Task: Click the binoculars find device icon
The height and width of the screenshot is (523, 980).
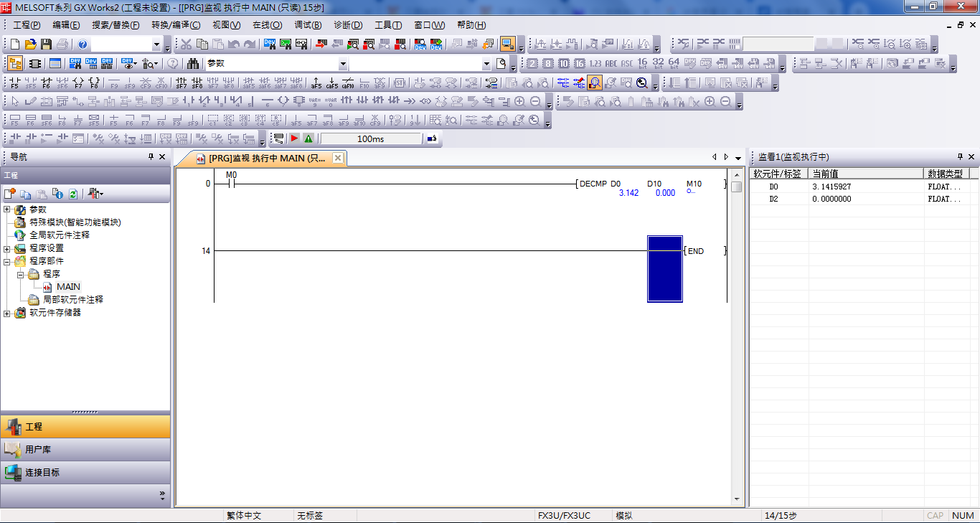Action: tap(193, 64)
